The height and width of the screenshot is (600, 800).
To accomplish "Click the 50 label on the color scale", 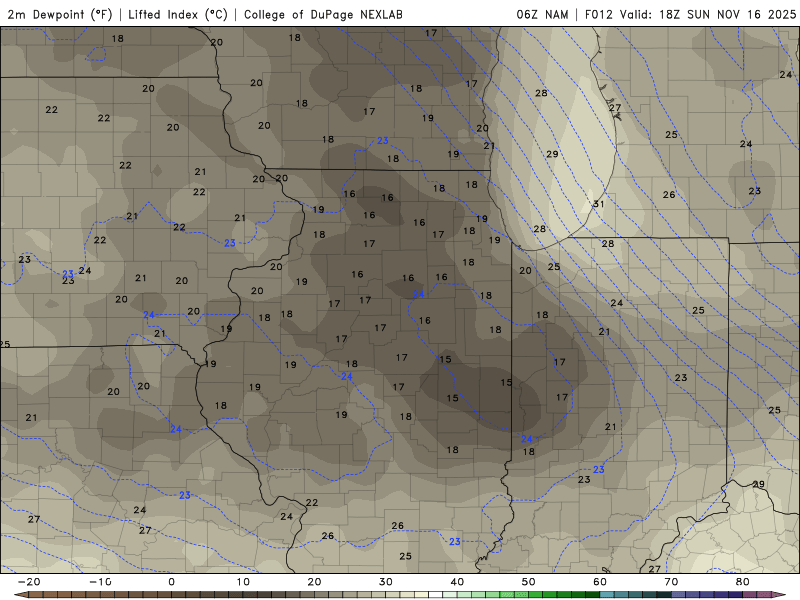I will [529, 582].
